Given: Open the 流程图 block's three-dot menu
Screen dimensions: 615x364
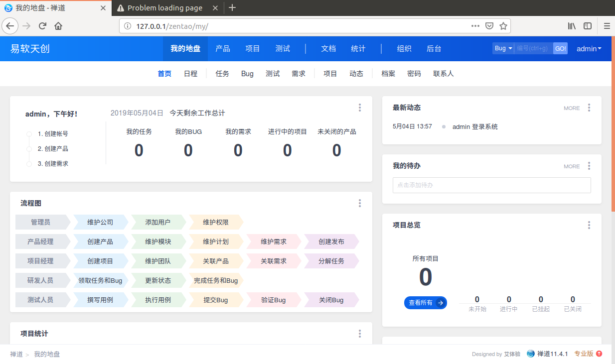Looking at the screenshot, I should tap(360, 203).
